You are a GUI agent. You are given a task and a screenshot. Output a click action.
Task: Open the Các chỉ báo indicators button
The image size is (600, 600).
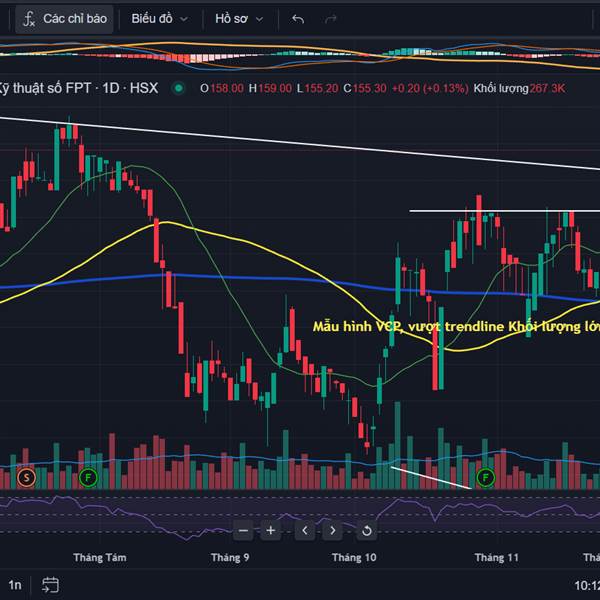pyautogui.click(x=65, y=19)
